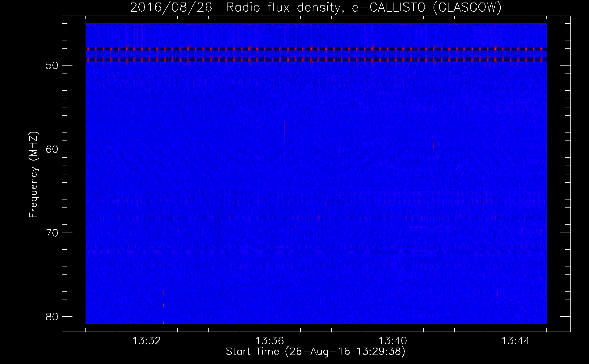589x364 pixels.
Task: Pick the red mark near 77 MHz after 13:32
Action: (x=163, y=292)
